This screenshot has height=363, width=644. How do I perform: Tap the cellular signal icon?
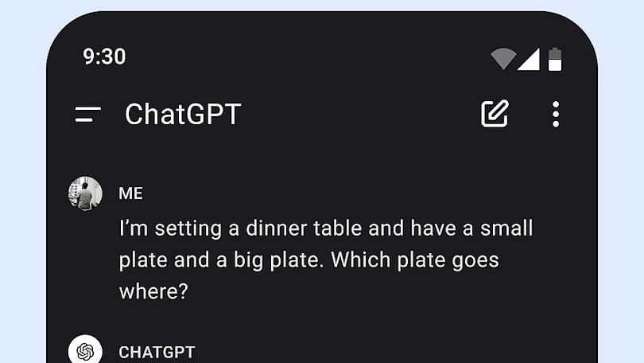click(529, 59)
